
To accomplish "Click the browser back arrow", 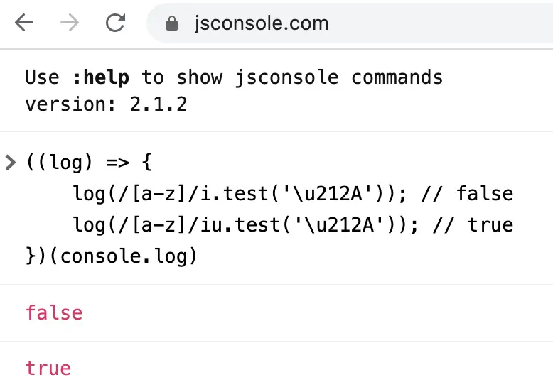I will pyautogui.click(x=24, y=23).
